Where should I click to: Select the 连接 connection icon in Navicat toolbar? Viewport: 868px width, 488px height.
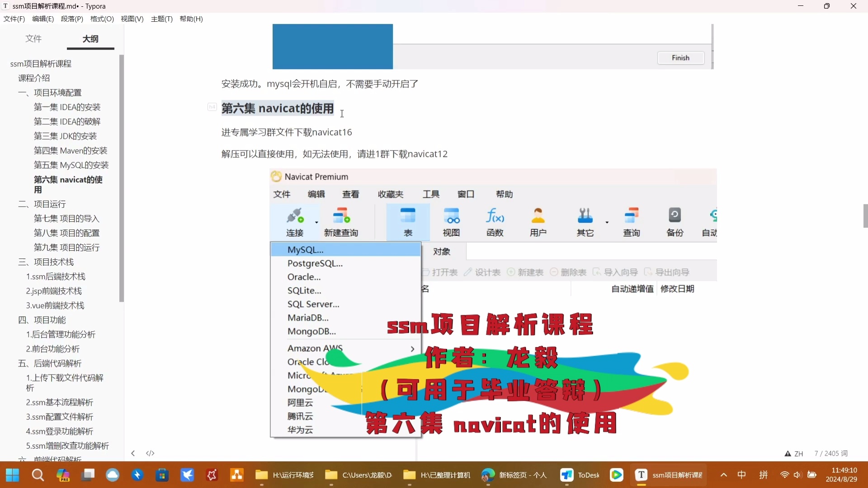294,221
